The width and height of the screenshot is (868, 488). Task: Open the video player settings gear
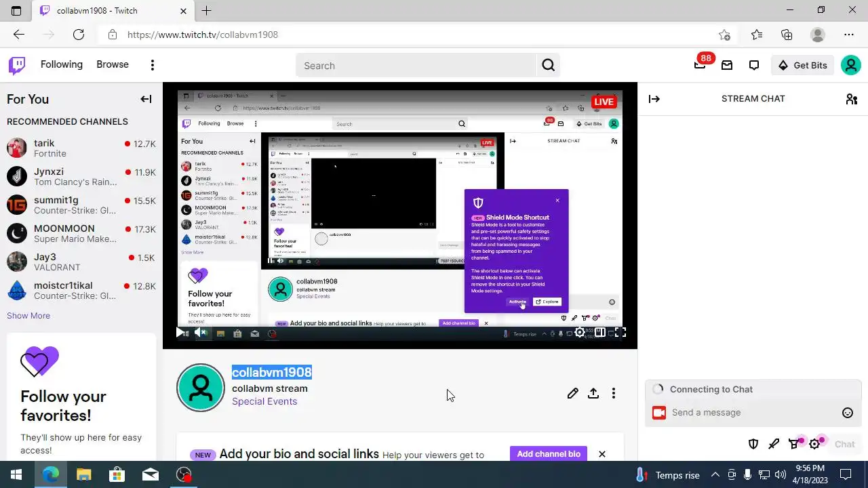[580, 332]
